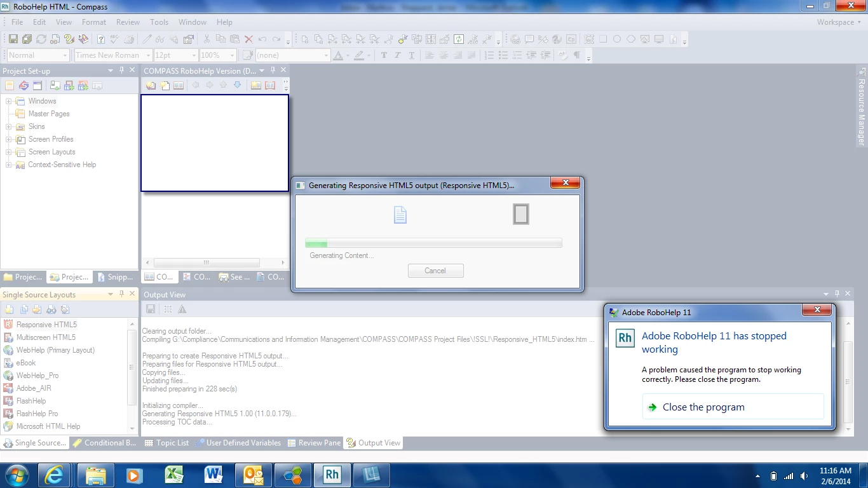The height and width of the screenshot is (488, 868).
Task: Expand the Context-Sensitive Help tree node
Action: (x=9, y=165)
